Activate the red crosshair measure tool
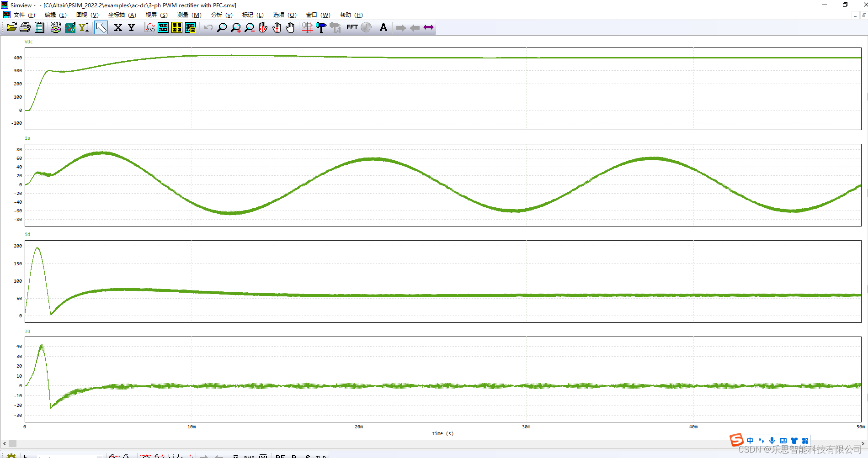868x458 pixels. coord(307,27)
